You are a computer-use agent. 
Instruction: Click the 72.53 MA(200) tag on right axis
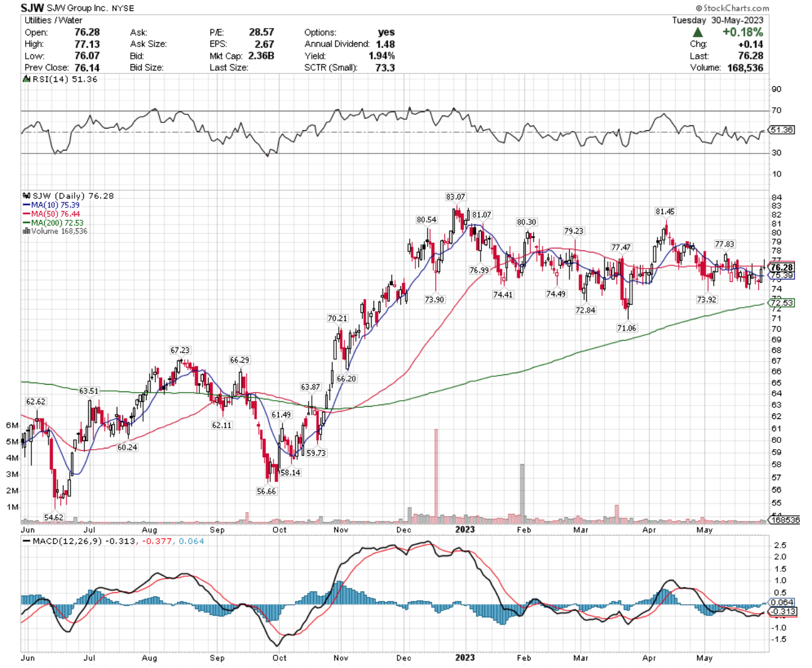[x=781, y=303]
